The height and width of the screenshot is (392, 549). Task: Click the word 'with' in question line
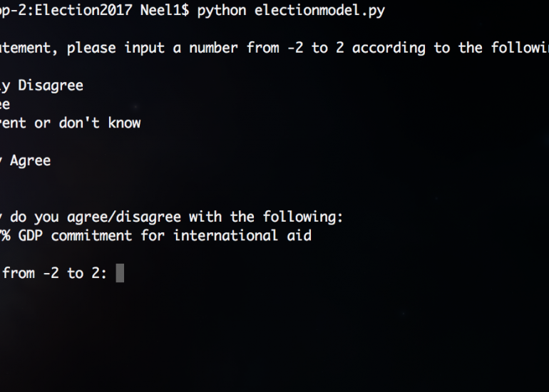pos(205,217)
